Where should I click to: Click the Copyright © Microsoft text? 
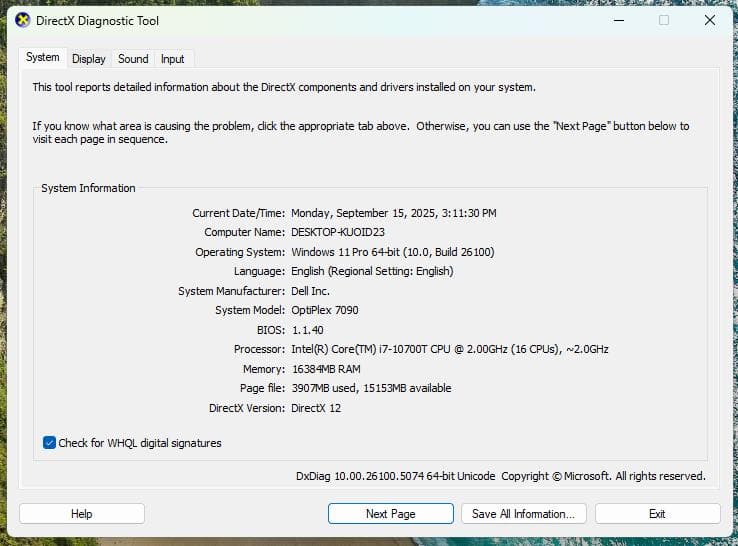pos(603,476)
